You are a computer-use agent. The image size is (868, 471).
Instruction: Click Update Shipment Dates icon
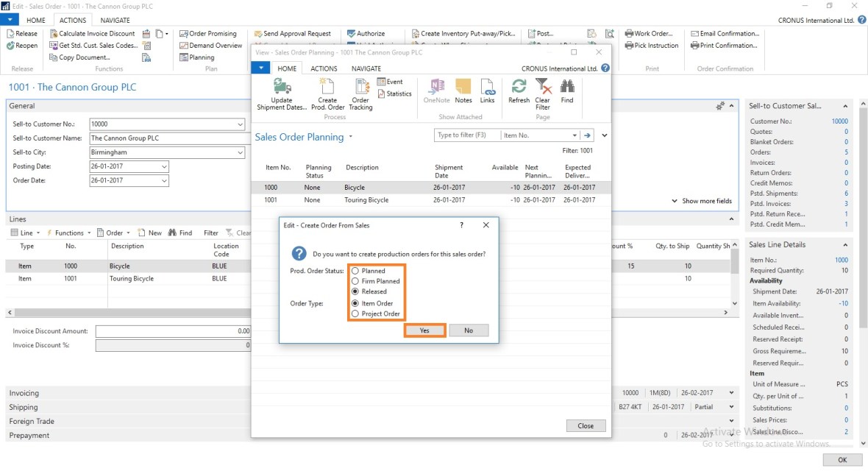pos(282,88)
